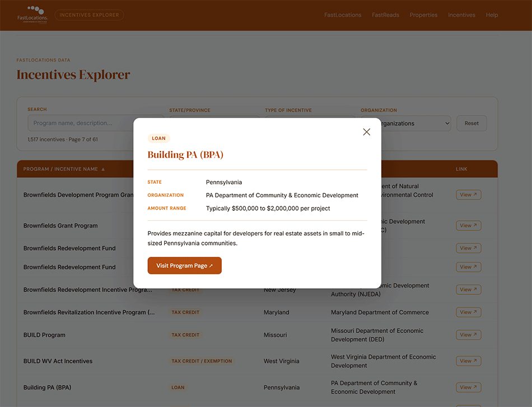The image size is (532, 407).
Task: Click 'BUILD WV Act Incentives' row name
Action: coord(58,361)
